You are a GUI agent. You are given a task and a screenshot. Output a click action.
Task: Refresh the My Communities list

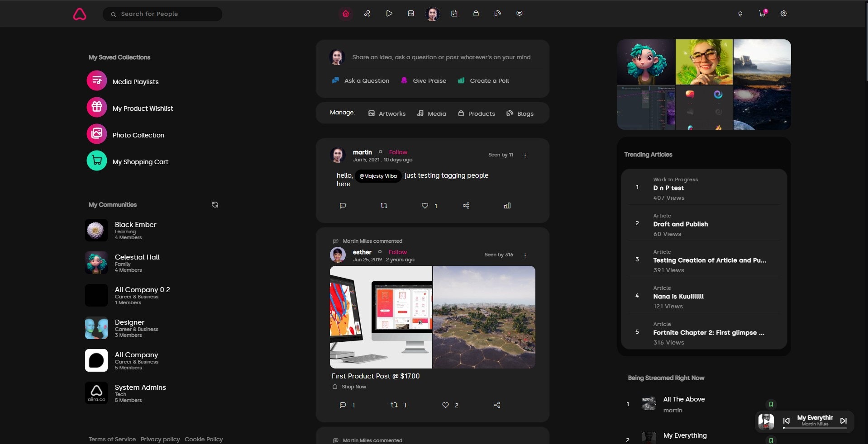point(215,204)
